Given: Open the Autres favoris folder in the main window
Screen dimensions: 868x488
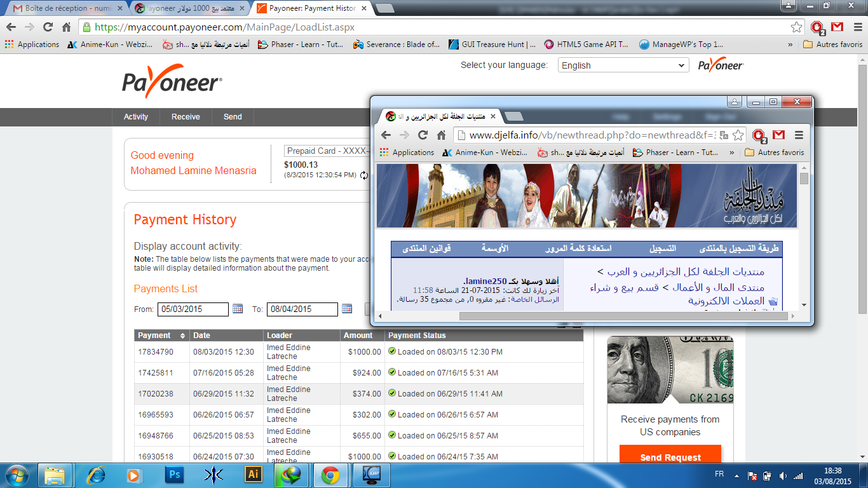Looking at the screenshot, I should [x=832, y=44].
